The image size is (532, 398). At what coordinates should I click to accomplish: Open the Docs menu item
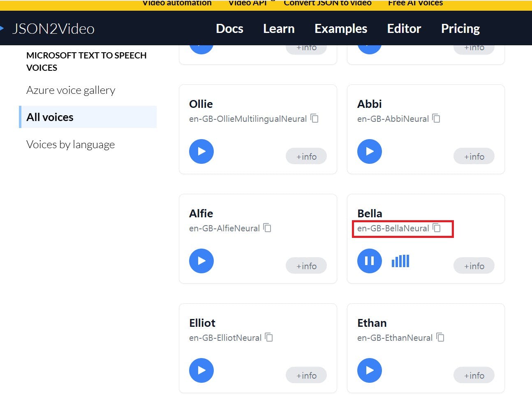point(229,28)
